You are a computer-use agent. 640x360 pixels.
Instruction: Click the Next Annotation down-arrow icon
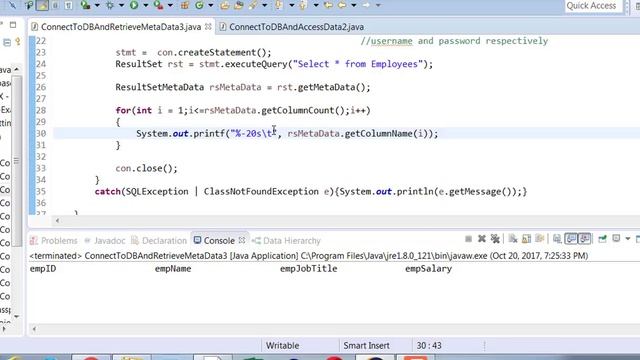[x=278, y=5]
